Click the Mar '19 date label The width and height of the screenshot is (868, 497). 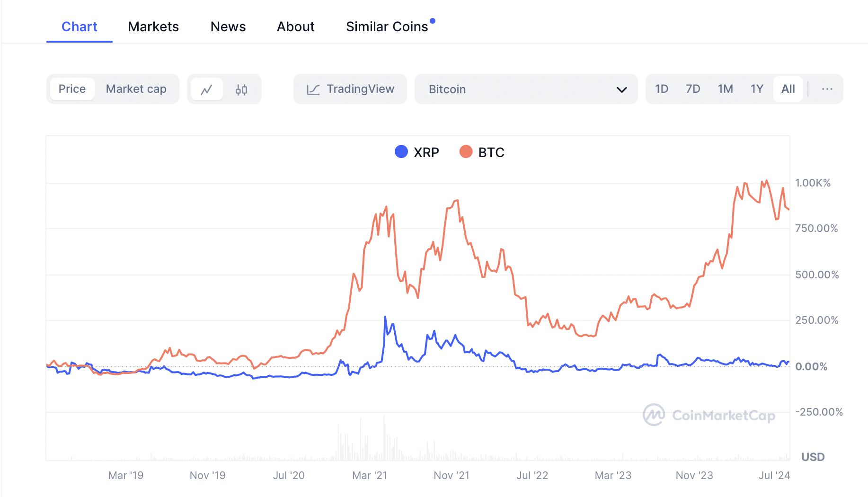tap(125, 475)
